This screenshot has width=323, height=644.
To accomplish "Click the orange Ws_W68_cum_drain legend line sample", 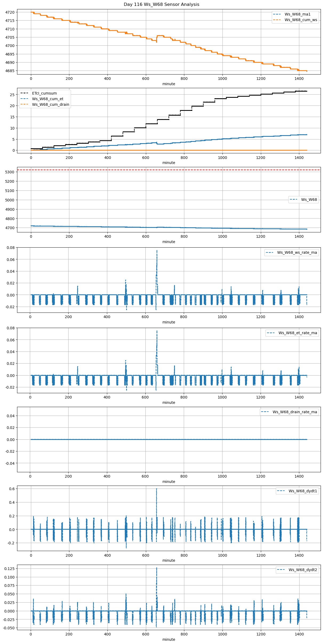I will tap(24, 104).
